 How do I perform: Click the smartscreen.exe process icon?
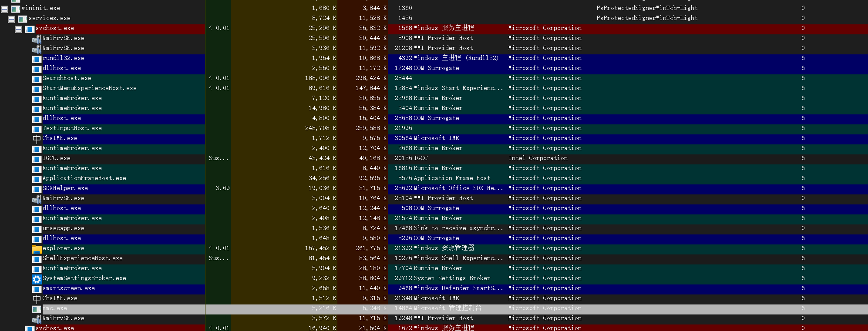[x=37, y=289]
